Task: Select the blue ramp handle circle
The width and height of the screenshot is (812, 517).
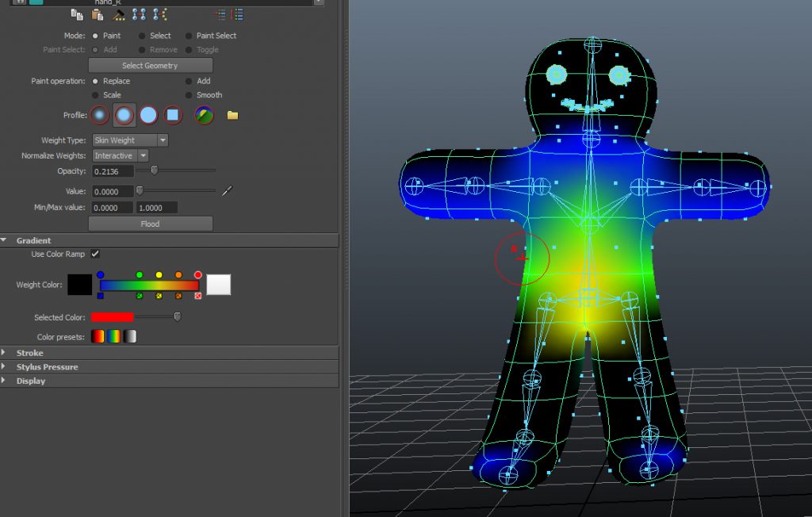Action: click(101, 274)
